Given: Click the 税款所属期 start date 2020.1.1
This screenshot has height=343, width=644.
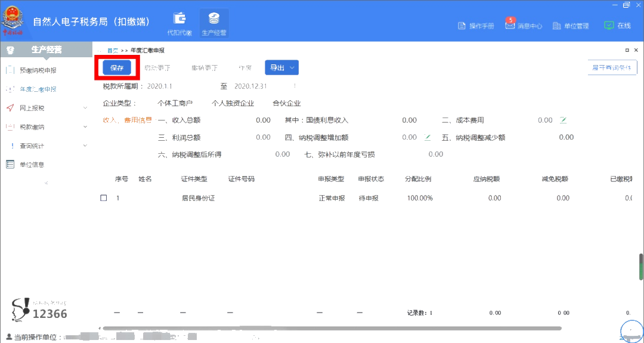Looking at the screenshot, I should (x=159, y=86).
